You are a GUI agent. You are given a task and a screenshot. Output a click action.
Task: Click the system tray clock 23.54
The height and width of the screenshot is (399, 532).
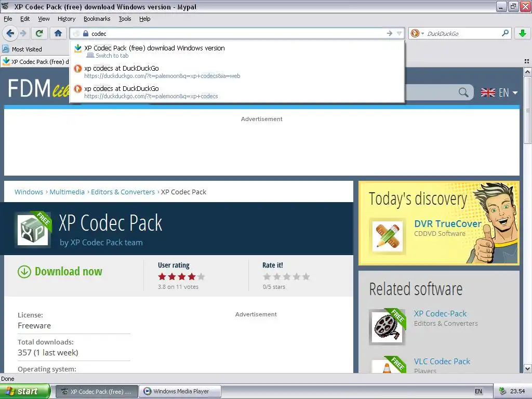click(517, 391)
